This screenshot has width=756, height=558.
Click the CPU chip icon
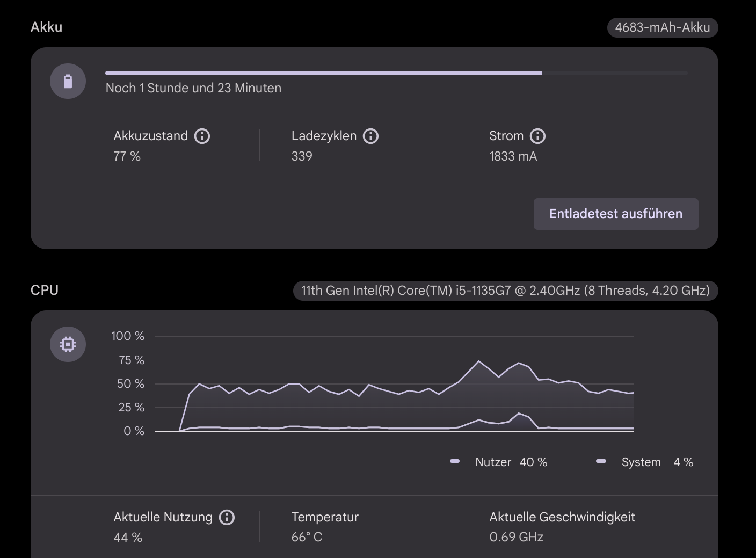click(x=68, y=344)
